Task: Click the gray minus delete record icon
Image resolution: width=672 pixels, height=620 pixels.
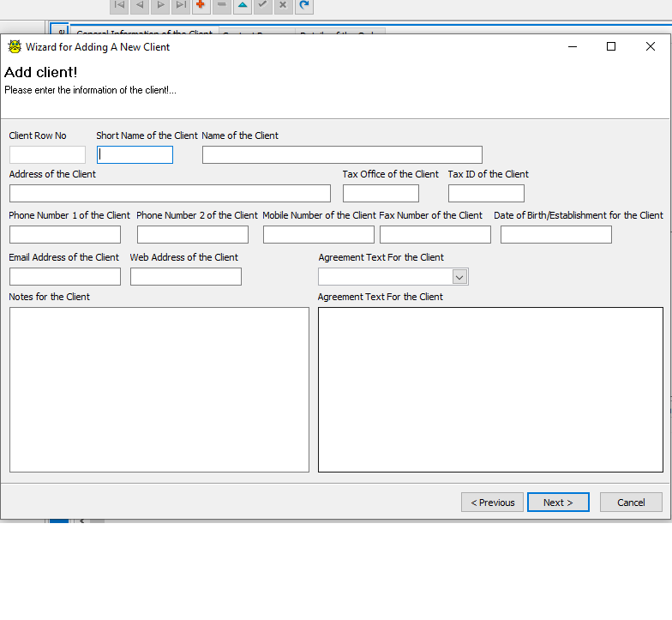Action: pyautogui.click(x=222, y=6)
